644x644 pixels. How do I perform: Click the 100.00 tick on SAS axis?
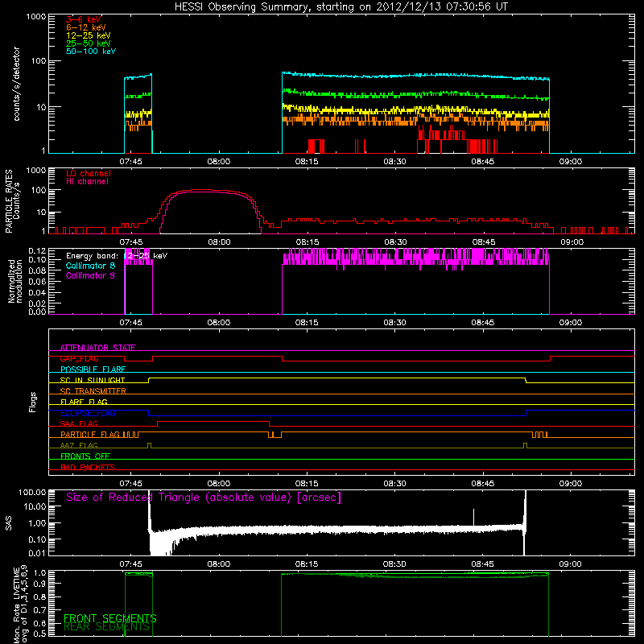[32, 492]
